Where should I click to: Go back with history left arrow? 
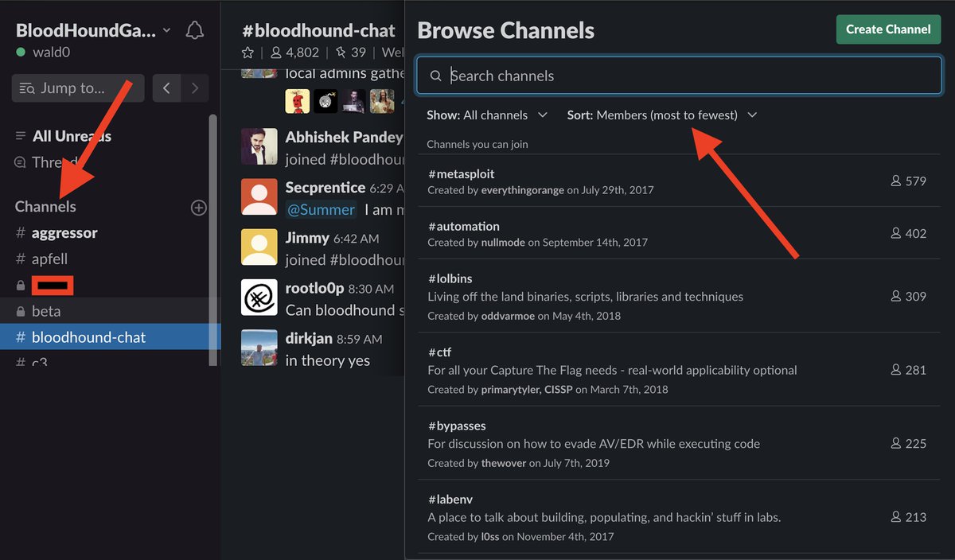166,88
